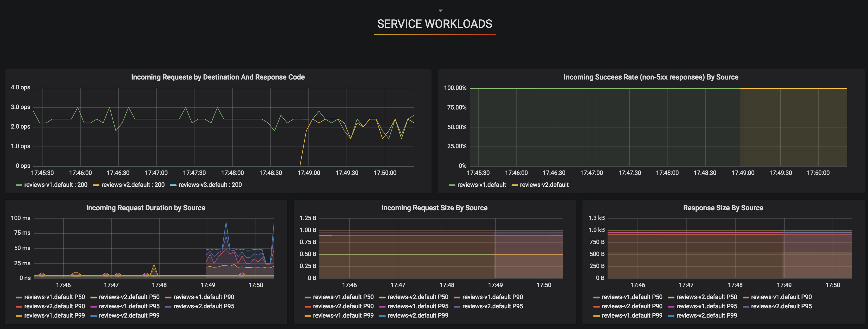Open Incoming Request Size By Source title menu
The width and height of the screenshot is (868, 329).
point(434,208)
